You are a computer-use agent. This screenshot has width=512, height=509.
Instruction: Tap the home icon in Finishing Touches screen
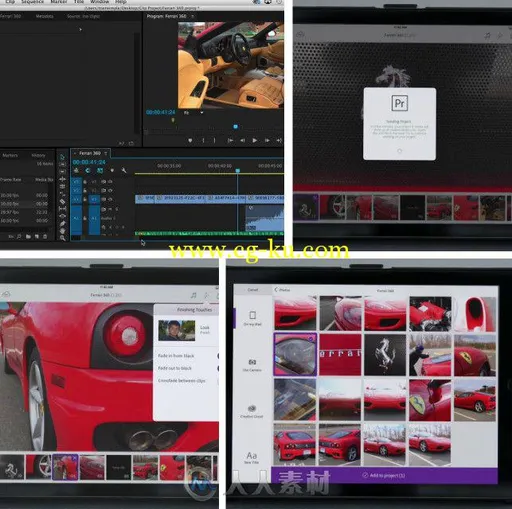click(x=6, y=295)
